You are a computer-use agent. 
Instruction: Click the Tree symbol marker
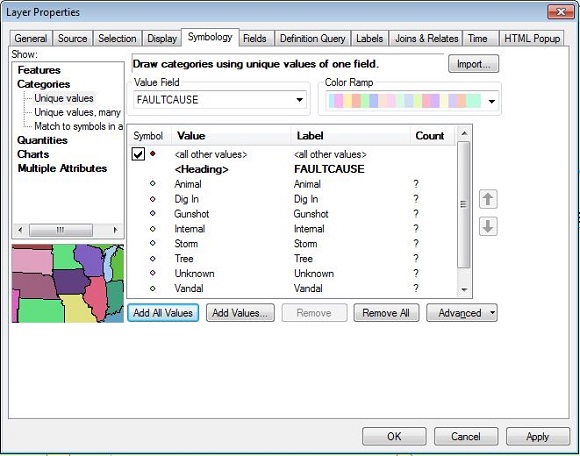pyautogui.click(x=152, y=258)
